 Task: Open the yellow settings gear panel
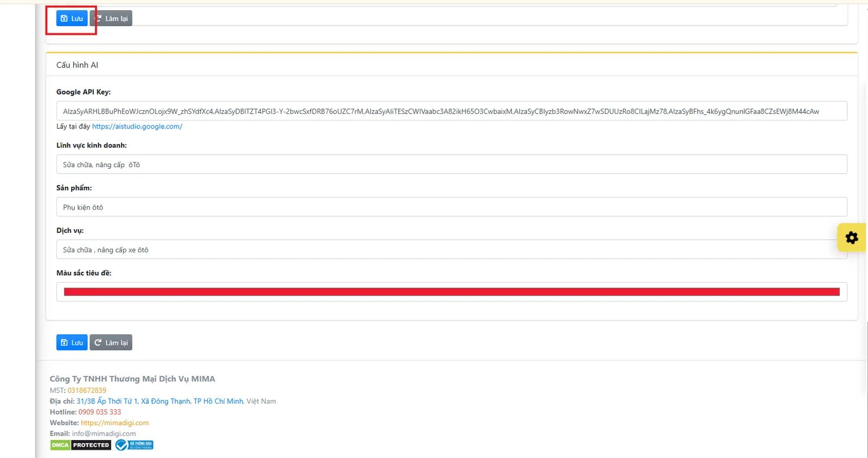[x=852, y=238]
